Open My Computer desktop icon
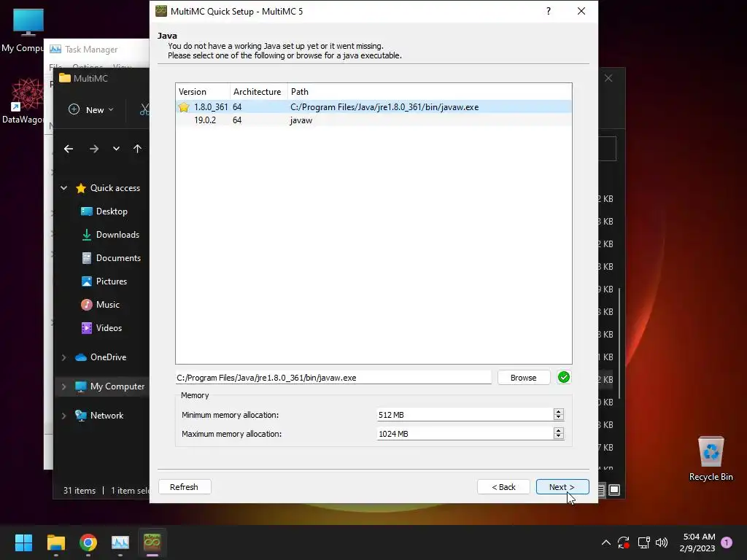Image resolution: width=747 pixels, height=560 pixels. click(22, 29)
